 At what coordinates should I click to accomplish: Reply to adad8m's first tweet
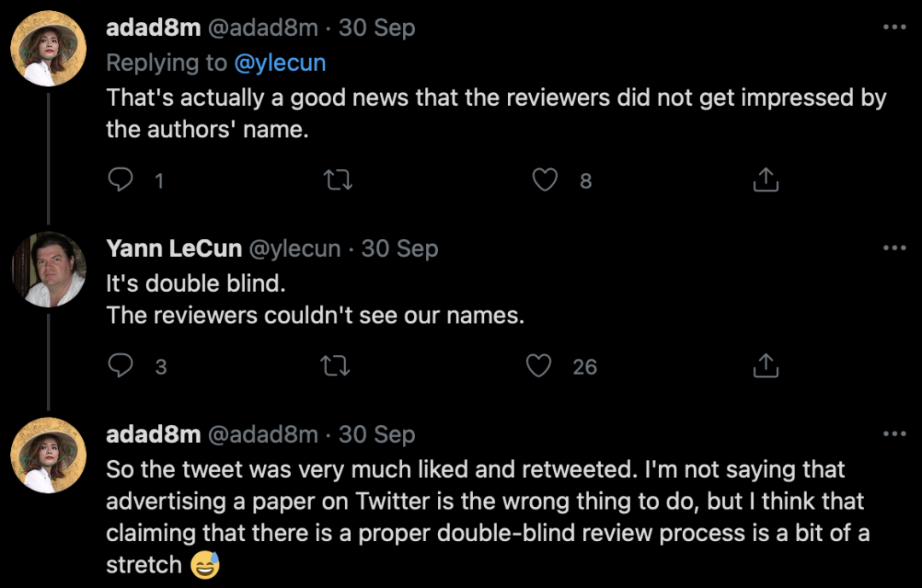122,179
